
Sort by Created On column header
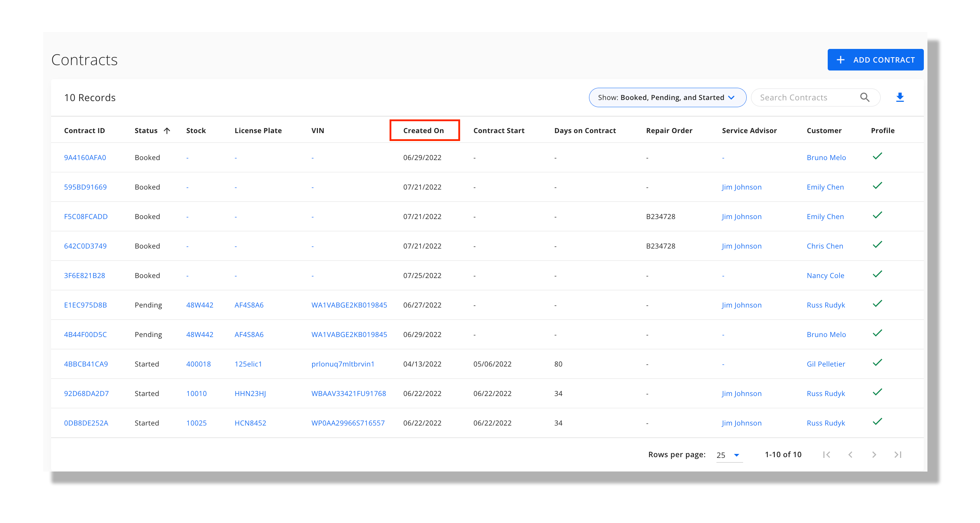click(x=423, y=130)
